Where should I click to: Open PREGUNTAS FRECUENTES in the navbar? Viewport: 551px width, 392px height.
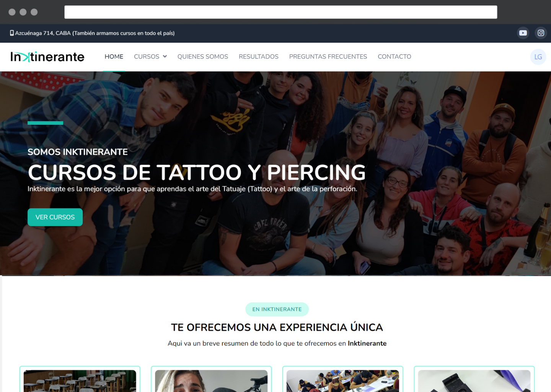coord(328,57)
